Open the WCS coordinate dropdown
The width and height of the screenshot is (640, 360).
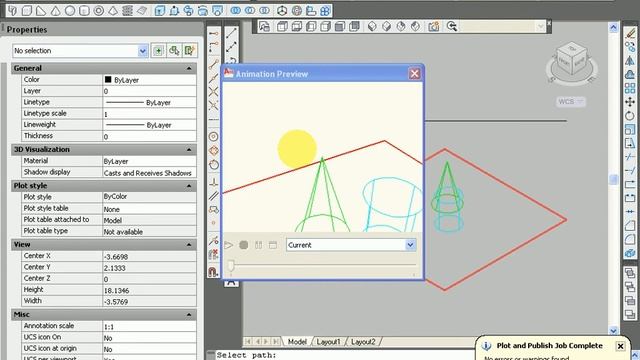(x=571, y=102)
